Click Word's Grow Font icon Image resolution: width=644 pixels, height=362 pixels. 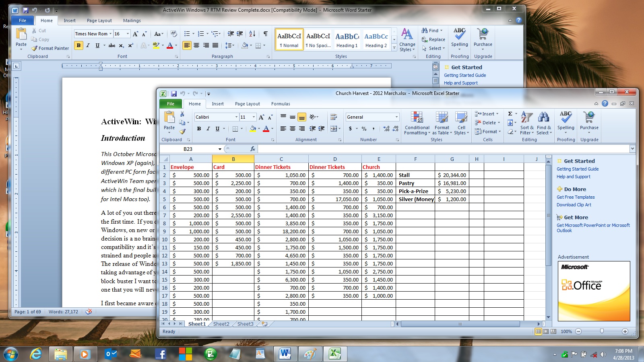[x=136, y=34]
